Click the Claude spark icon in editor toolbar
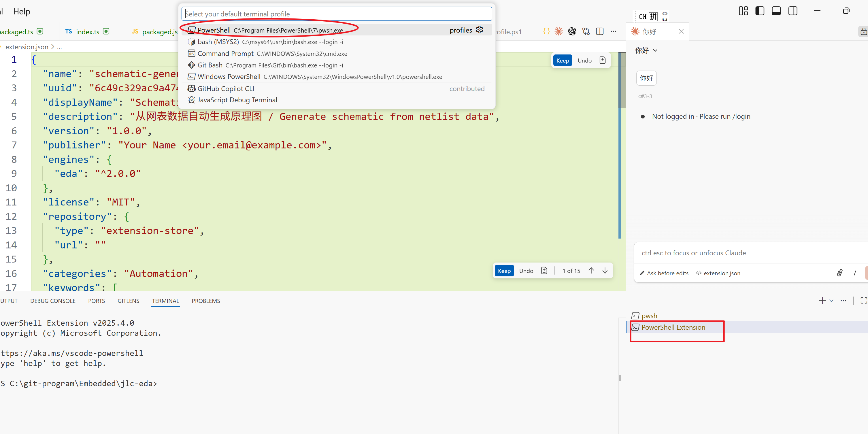The image size is (868, 434). pos(559,31)
